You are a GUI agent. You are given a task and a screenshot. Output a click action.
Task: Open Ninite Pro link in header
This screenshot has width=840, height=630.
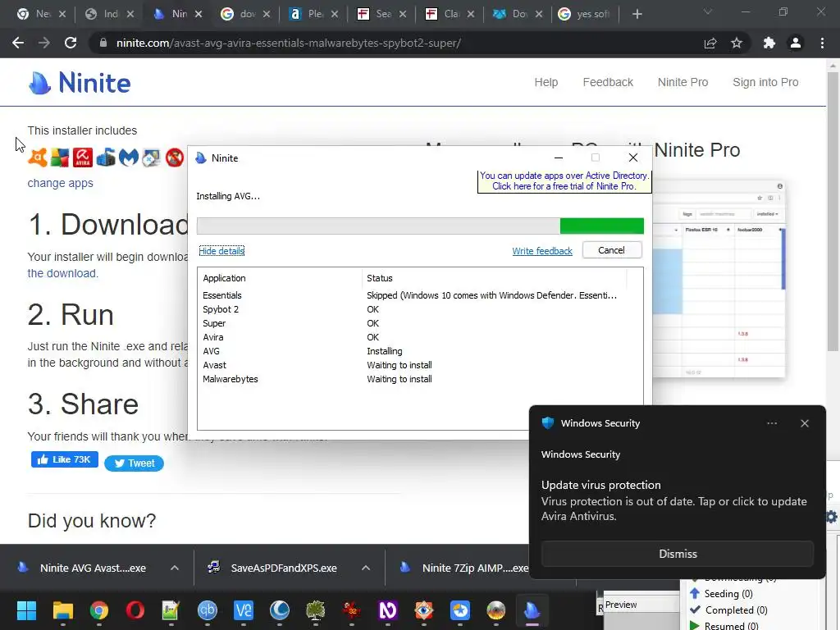682,82
